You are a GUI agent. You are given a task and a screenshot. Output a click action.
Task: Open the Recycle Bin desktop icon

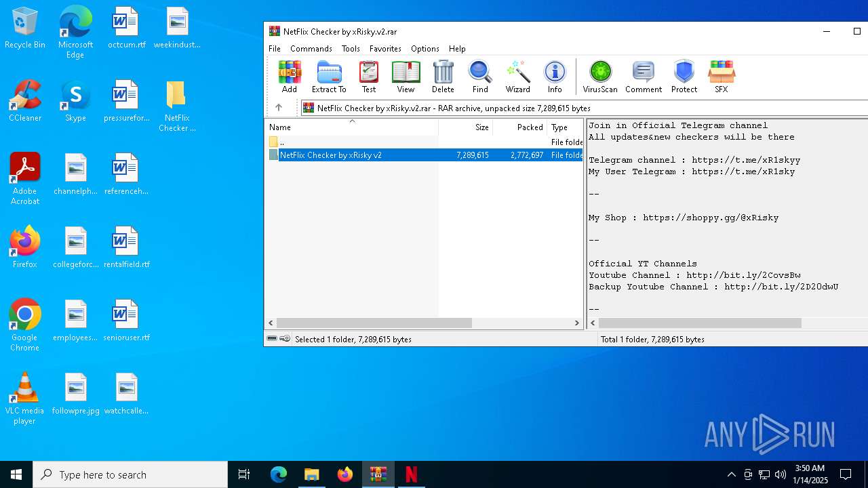tap(25, 28)
